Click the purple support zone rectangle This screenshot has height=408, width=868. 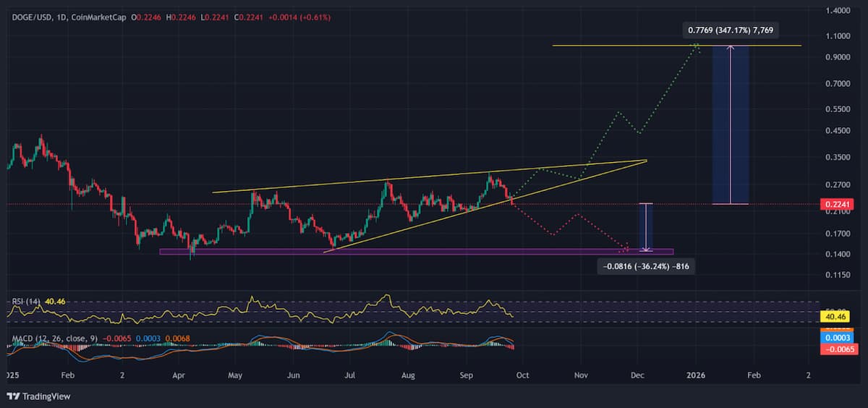[x=416, y=252]
